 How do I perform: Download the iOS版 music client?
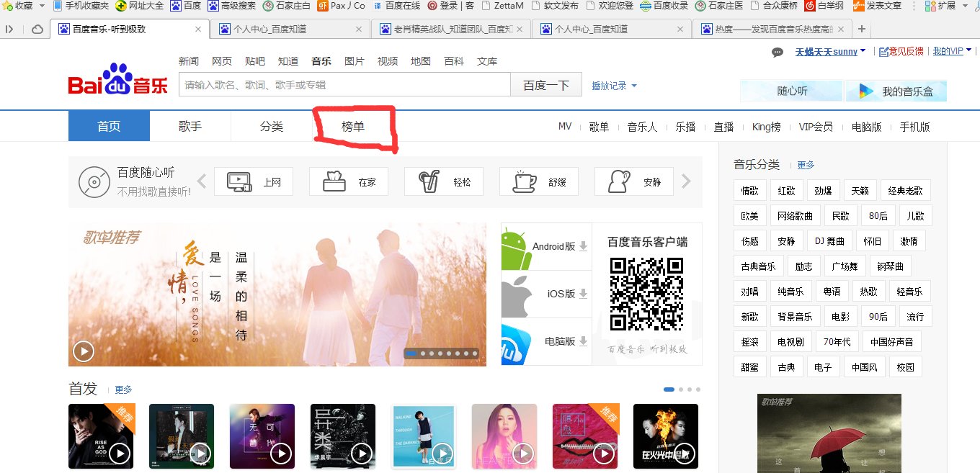point(545,294)
